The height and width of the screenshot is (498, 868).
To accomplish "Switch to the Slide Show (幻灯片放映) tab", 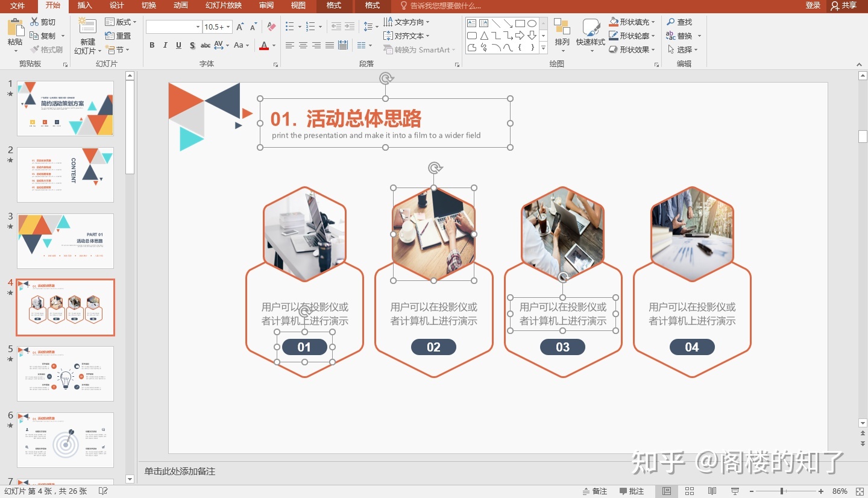I will [x=224, y=6].
